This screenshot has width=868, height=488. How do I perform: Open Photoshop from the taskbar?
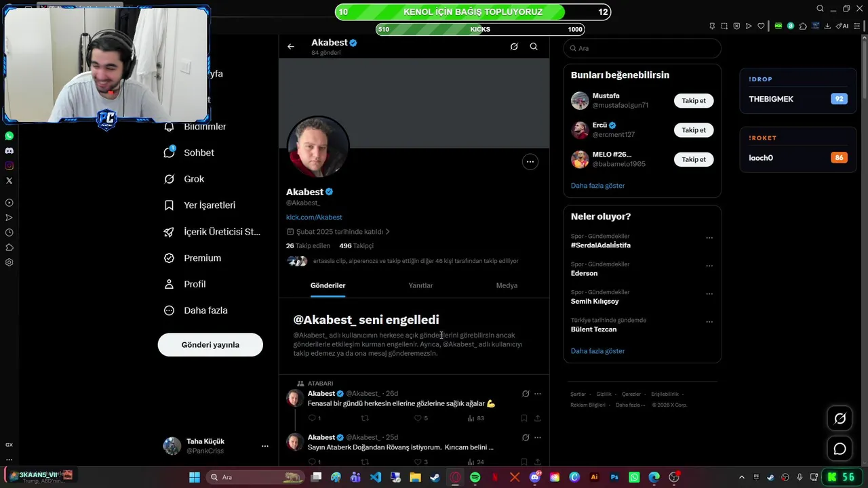[614, 477]
